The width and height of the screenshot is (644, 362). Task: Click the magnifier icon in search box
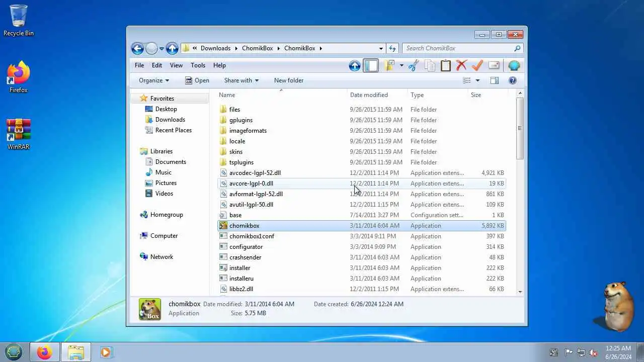[517, 48]
